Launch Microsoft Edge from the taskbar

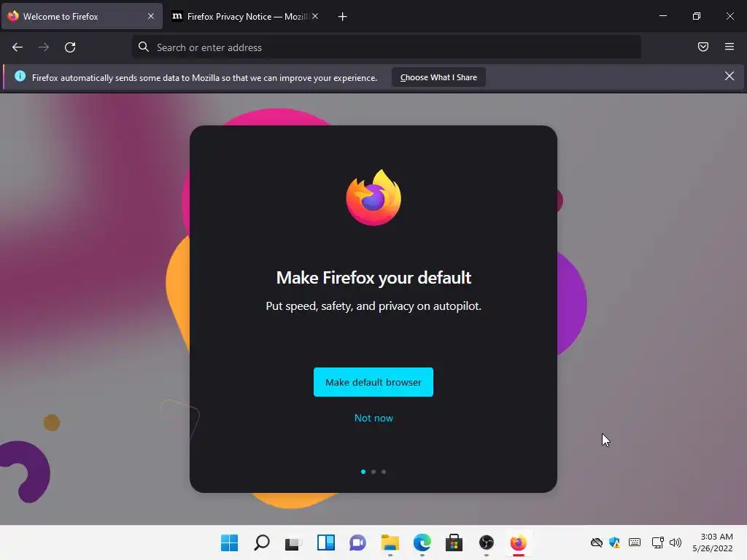point(422,542)
